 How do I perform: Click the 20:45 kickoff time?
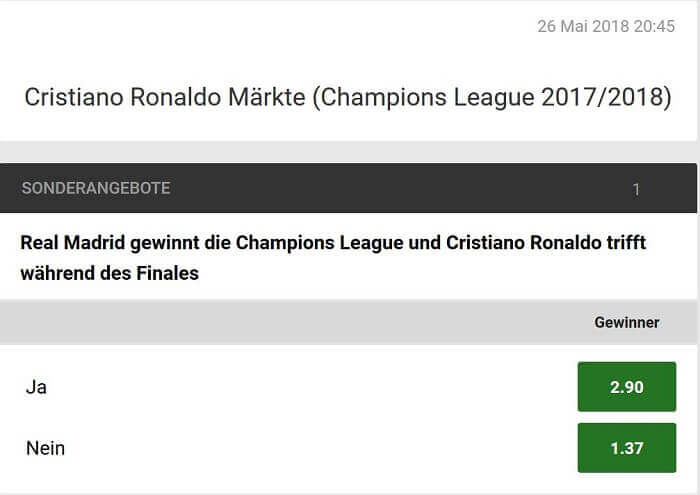(x=654, y=26)
